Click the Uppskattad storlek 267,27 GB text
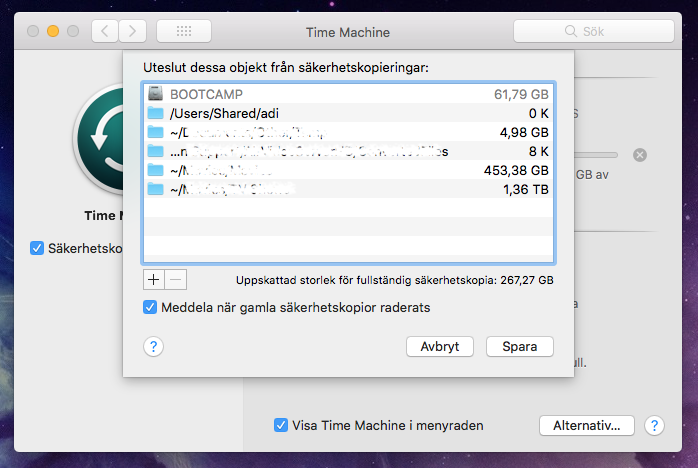The image size is (698, 468). [394, 280]
